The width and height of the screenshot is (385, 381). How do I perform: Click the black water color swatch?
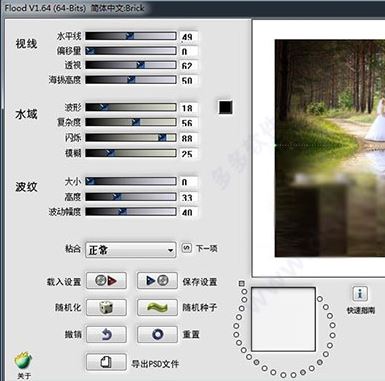tap(225, 107)
